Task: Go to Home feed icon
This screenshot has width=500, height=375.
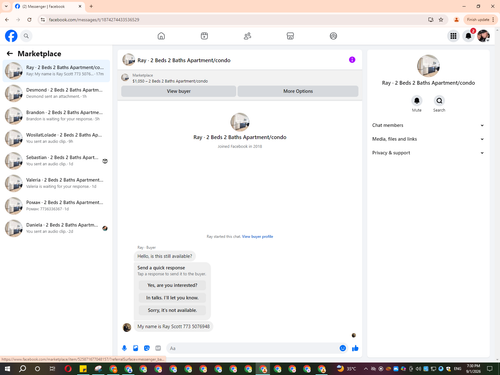Action: coord(161,36)
